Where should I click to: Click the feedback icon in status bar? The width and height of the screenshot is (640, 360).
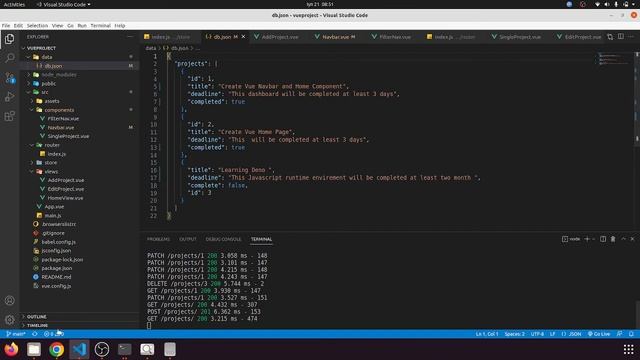point(620,334)
